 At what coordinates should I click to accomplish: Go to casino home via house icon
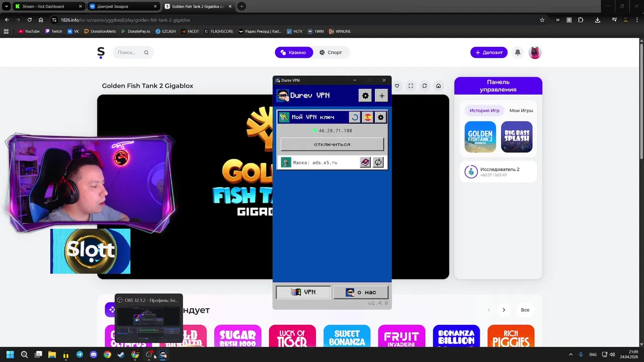coord(438,86)
